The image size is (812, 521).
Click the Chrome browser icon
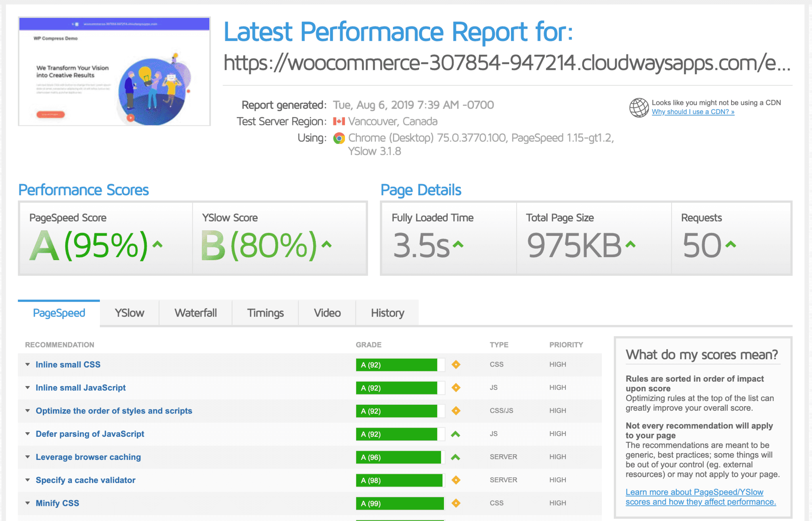point(339,138)
